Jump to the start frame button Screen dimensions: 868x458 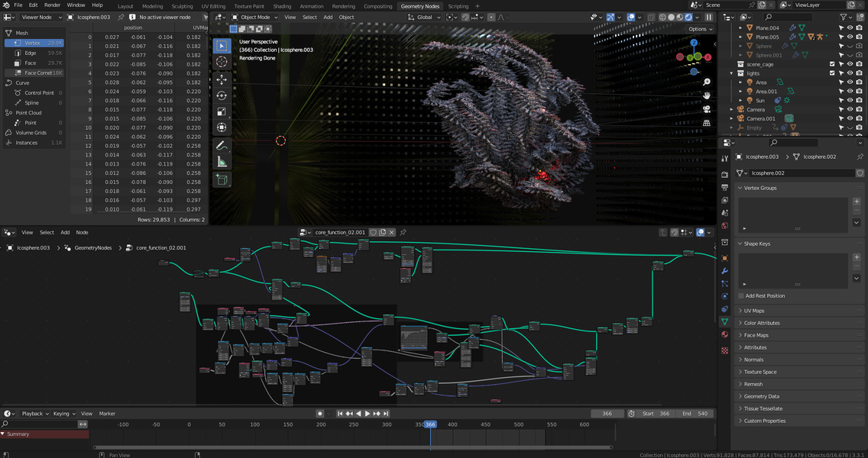(x=340, y=413)
